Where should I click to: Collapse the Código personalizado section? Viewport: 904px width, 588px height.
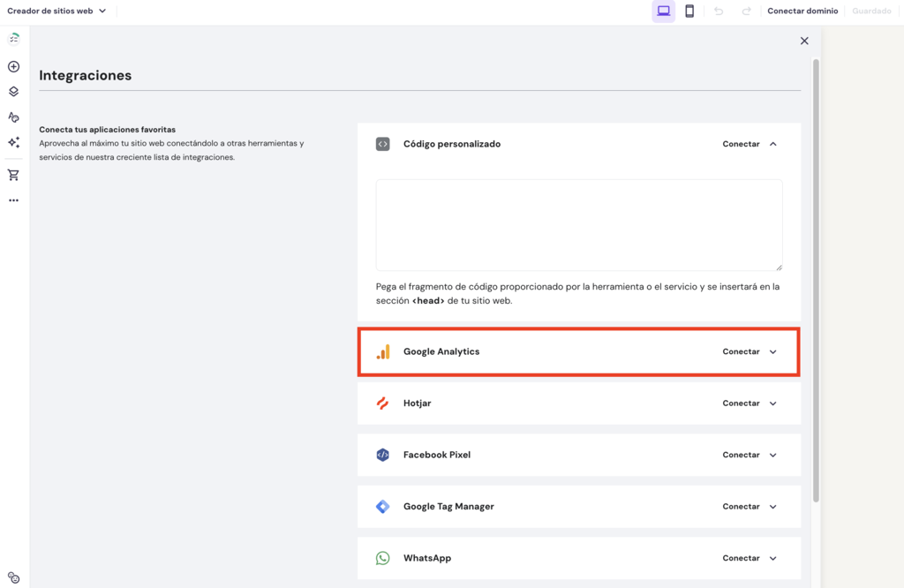click(x=772, y=143)
